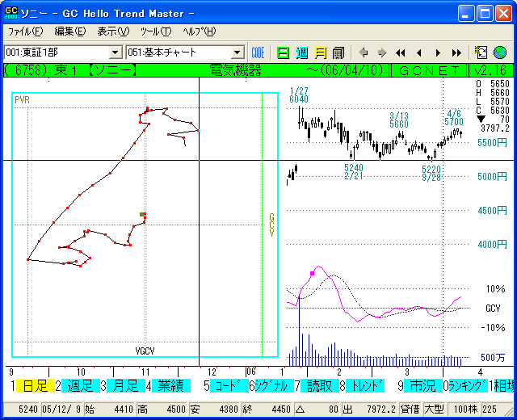This screenshot has width=517, height=420.
Task: Click the 4/6 5700 annotation
Action: [x=454, y=118]
